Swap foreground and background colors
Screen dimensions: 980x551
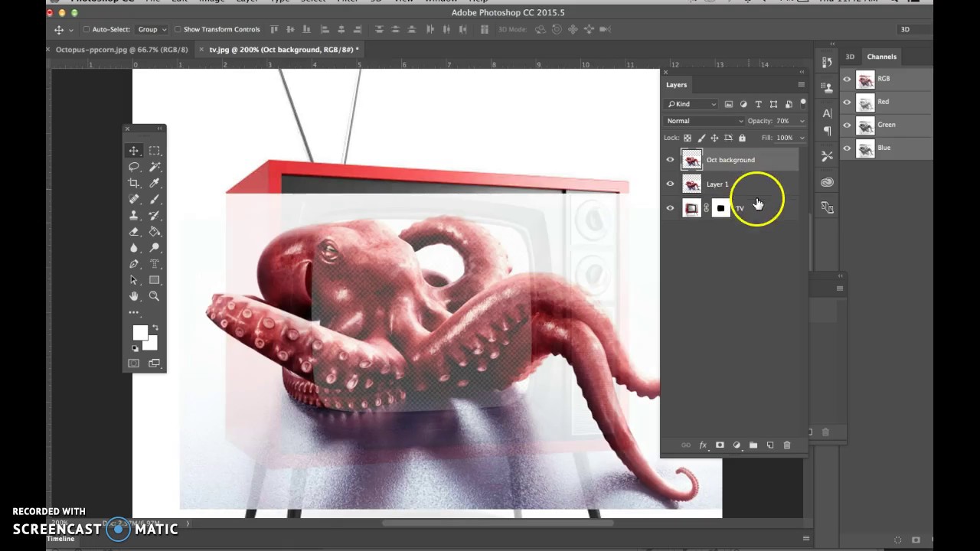pyautogui.click(x=155, y=328)
